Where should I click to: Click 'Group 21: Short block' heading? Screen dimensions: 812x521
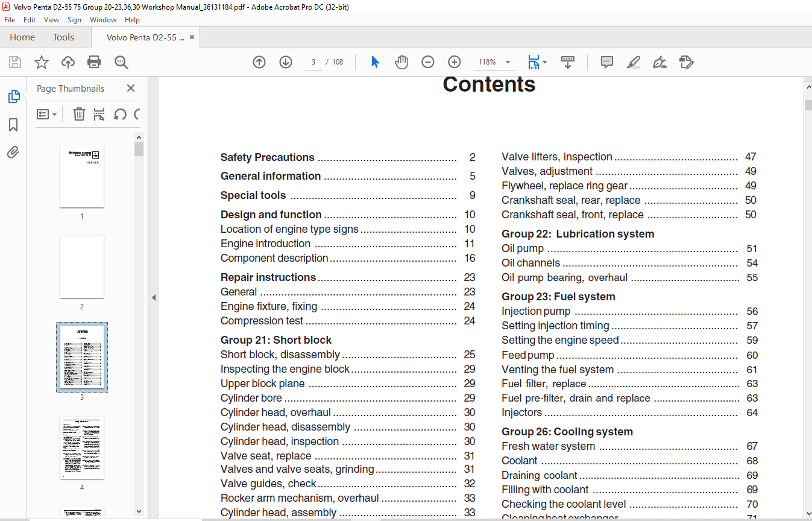(276, 340)
